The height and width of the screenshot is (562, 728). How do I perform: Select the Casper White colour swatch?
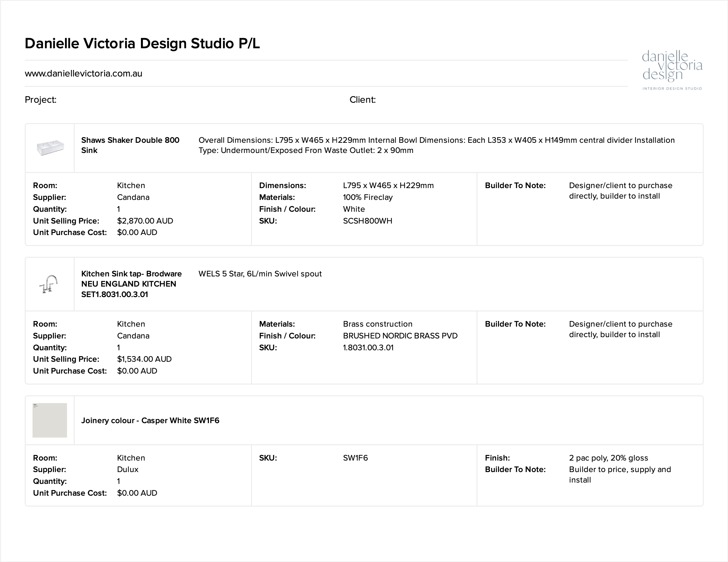click(x=50, y=421)
